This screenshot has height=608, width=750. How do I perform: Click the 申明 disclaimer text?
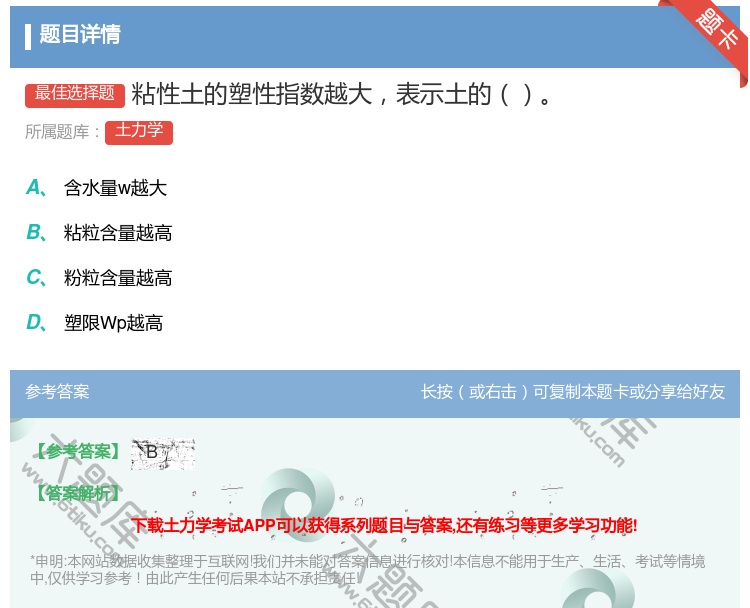(367, 570)
